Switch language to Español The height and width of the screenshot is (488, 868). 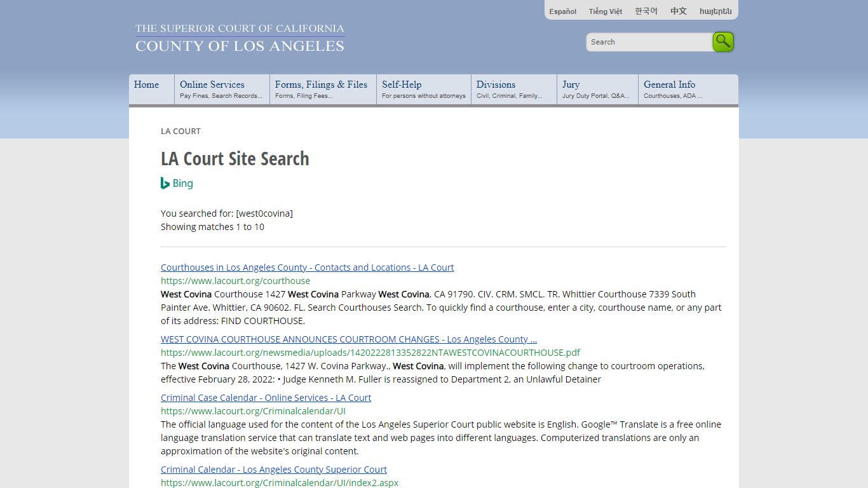coord(563,11)
